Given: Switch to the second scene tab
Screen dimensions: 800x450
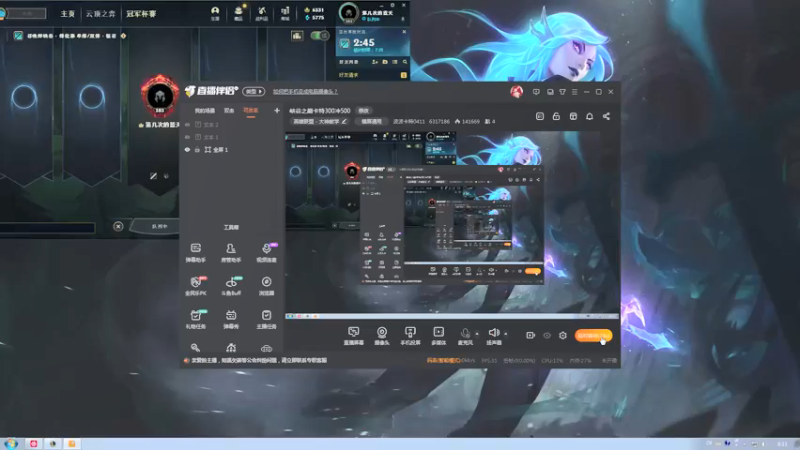Looking at the screenshot, I should coord(229,110).
